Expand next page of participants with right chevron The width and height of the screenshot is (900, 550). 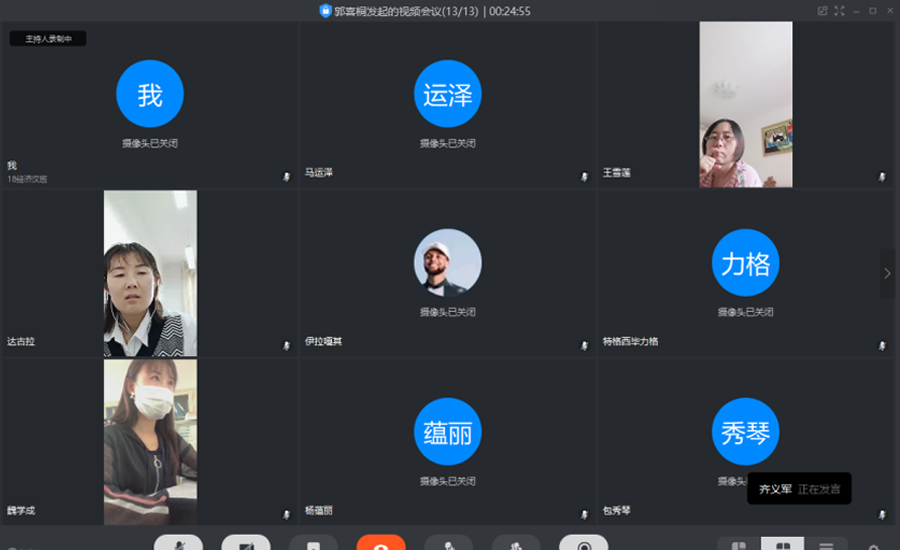click(x=887, y=273)
